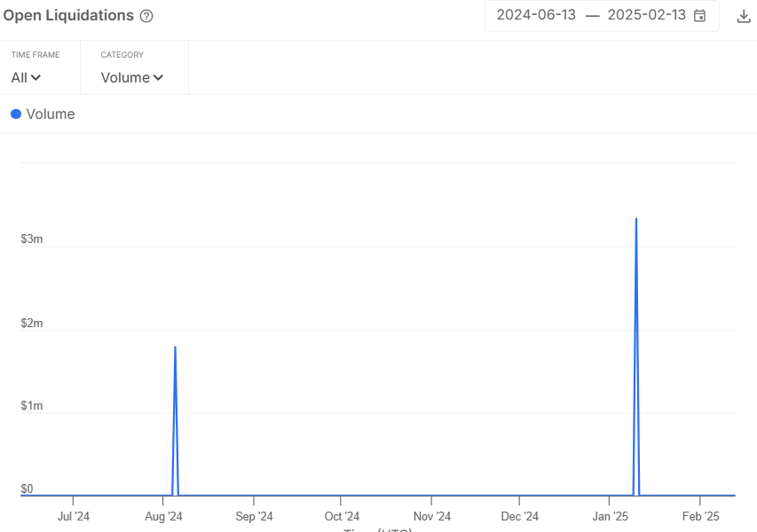Click the Nov '24 axis label

click(x=432, y=516)
